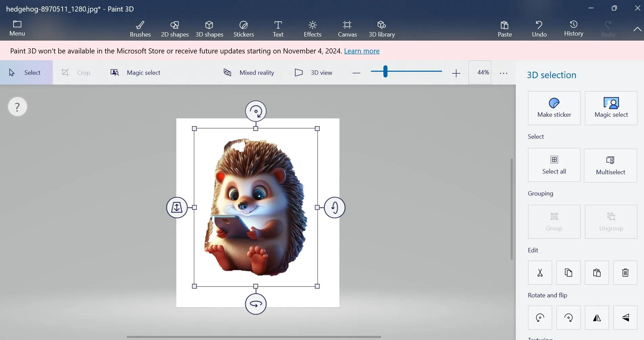
Task: Undo the last action
Action: coord(539,29)
